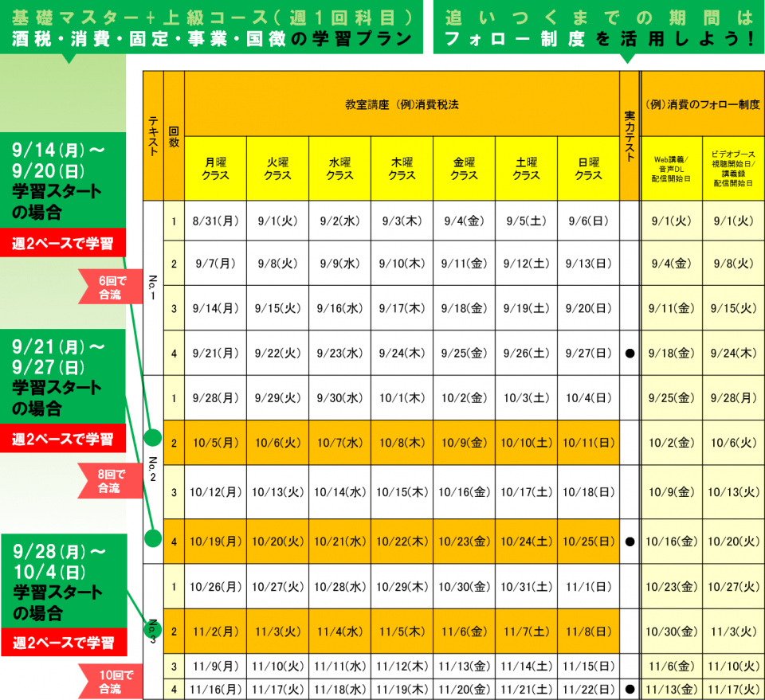Screen dimensions: 765x700
Task: Click the 実力テスト column header
Action: 630,135
